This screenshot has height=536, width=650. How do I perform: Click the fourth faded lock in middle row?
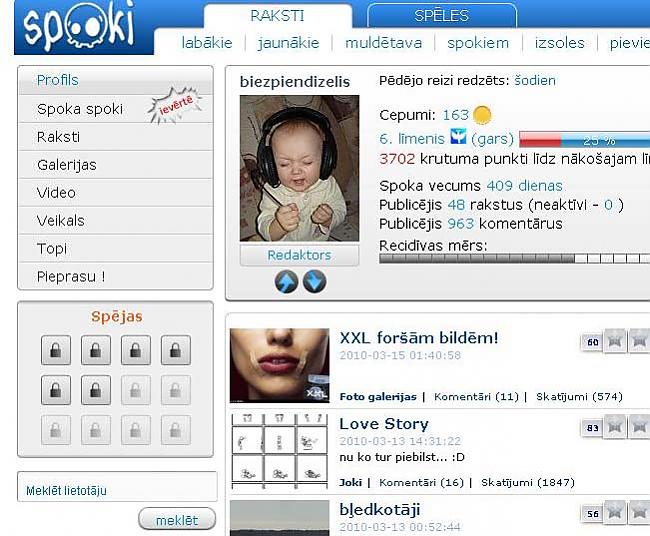tap(176, 390)
